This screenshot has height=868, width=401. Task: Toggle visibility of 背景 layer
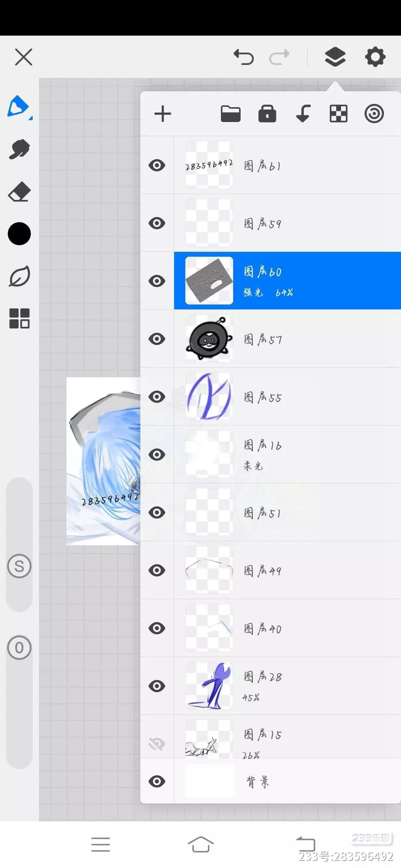click(157, 781)
